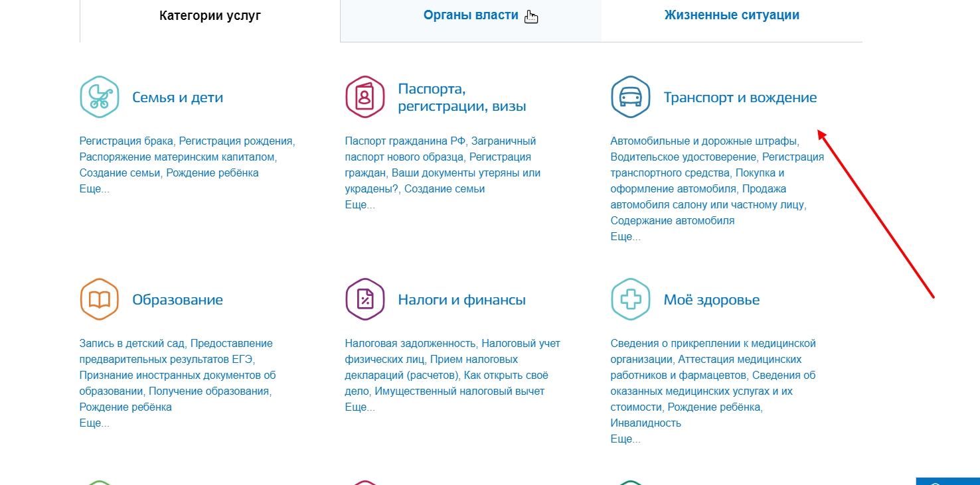Expand Еще... under Паспорта, регистрации, визы

tap(360, 205)
